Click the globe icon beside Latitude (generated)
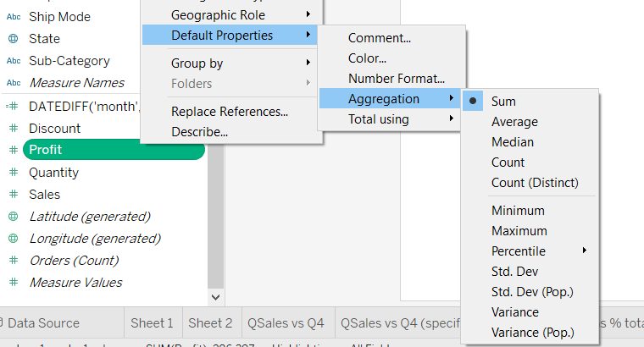The image size is (644, 347). (x=13, y=217)
